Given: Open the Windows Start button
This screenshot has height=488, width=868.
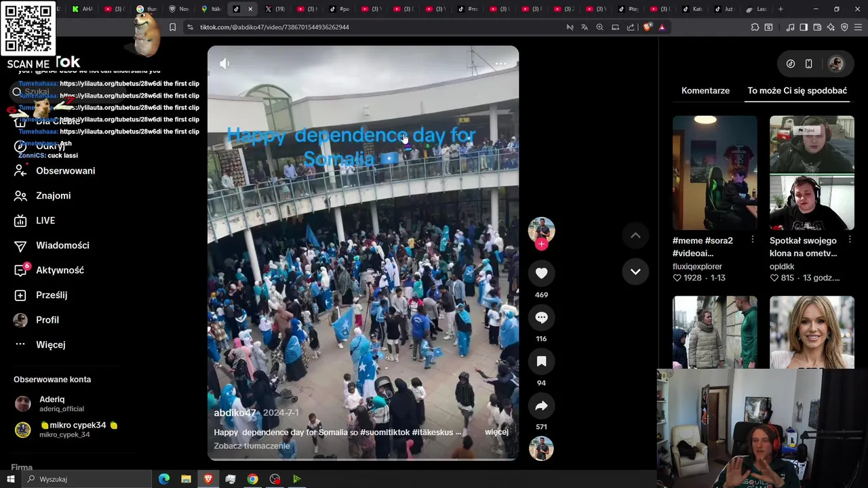Looking at the screenshot, I should [x=10, y=479].
